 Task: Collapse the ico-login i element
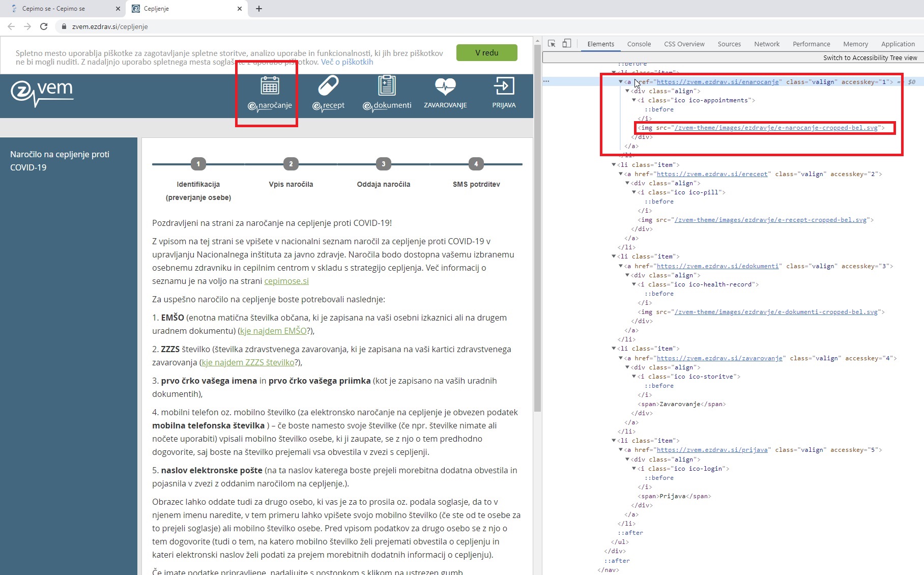[634, 469]
